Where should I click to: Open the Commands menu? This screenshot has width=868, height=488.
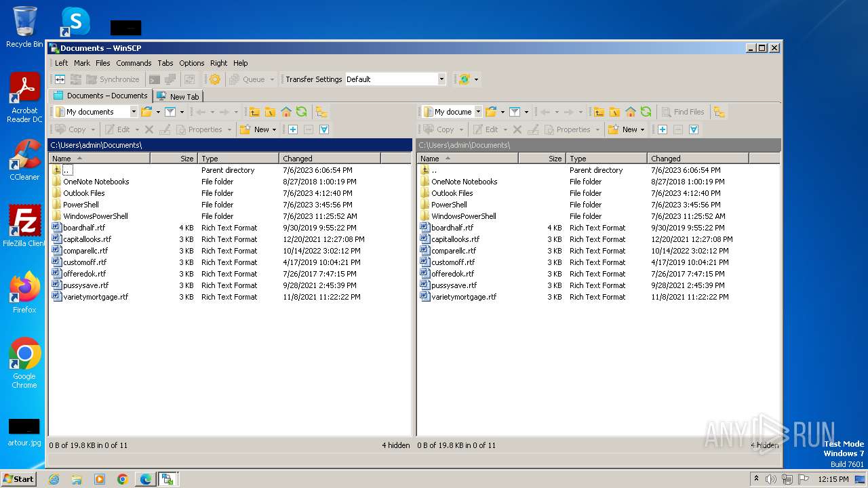pos(134,63)
